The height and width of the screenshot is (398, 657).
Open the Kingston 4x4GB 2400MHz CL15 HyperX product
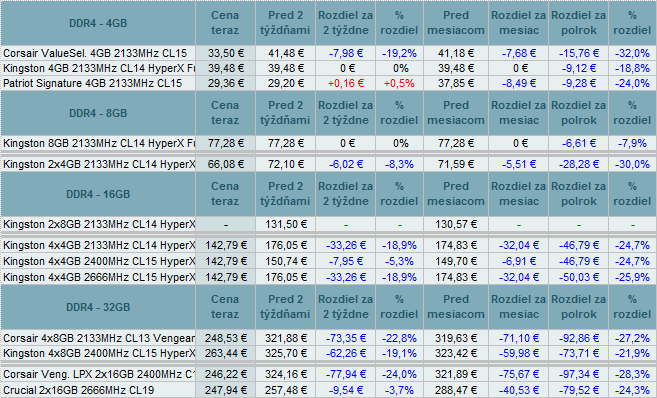click(99, 261)
